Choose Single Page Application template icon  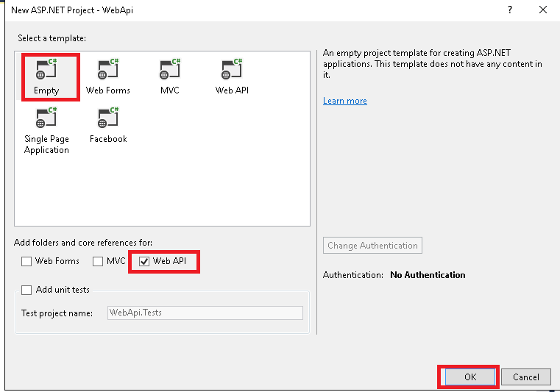[x=46, y=118]
